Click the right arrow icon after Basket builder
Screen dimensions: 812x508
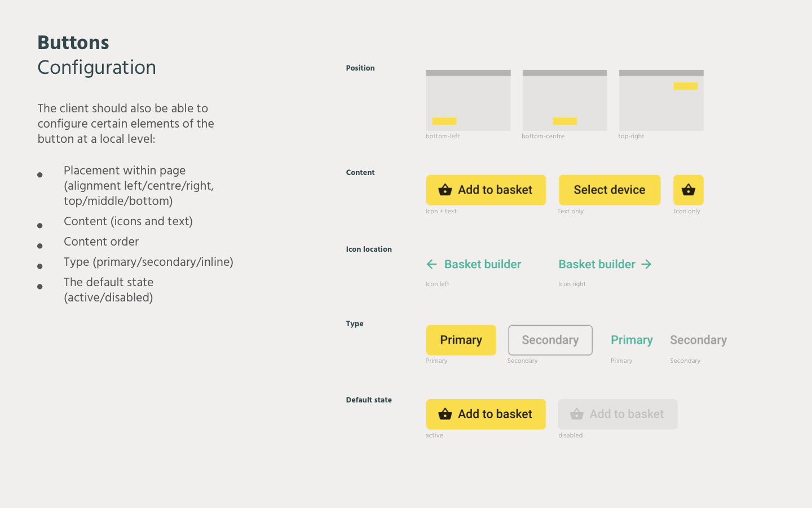coord(647,264)
